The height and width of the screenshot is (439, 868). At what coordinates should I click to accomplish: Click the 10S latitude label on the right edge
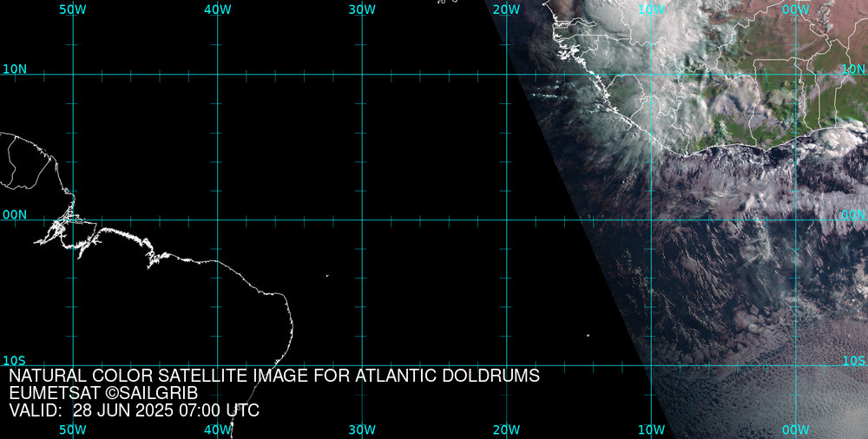click(x=853, y=361)
